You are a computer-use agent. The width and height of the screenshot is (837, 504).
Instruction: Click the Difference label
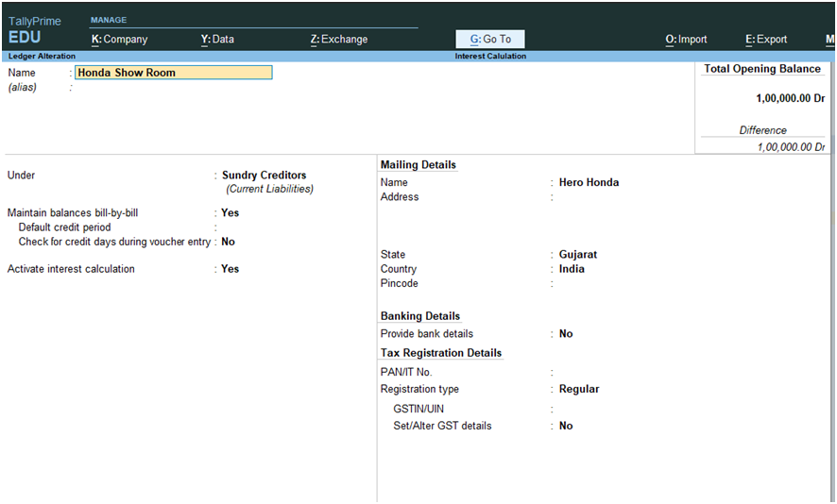coord(762,130)
